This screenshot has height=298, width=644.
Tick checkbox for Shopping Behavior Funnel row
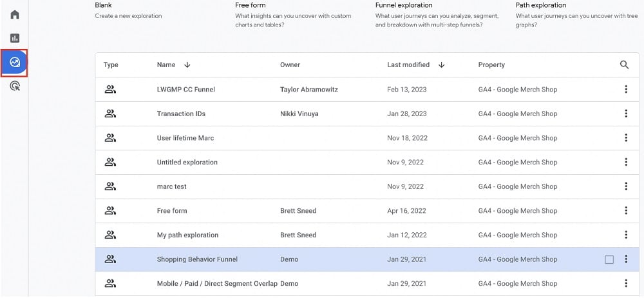pos(609,259)
